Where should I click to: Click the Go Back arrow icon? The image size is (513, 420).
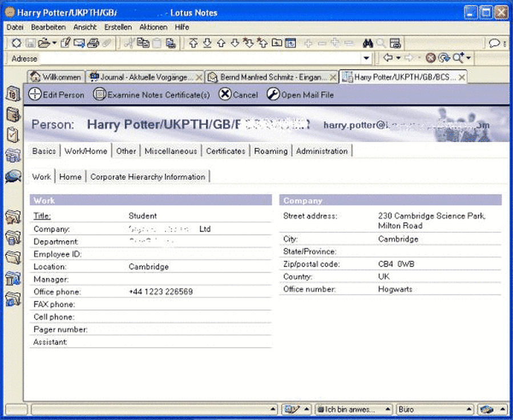coord(388,58)
